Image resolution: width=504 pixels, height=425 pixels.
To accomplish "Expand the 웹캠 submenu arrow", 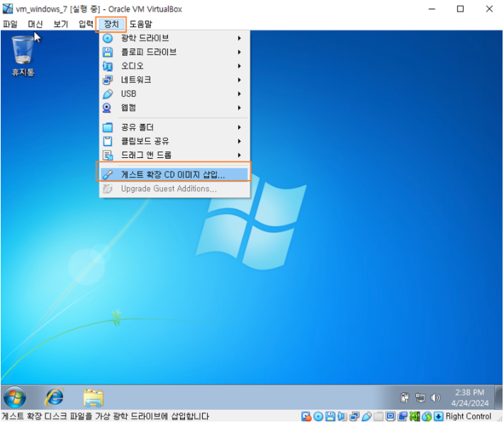I will pyautogui.click(x=239, y=108).
